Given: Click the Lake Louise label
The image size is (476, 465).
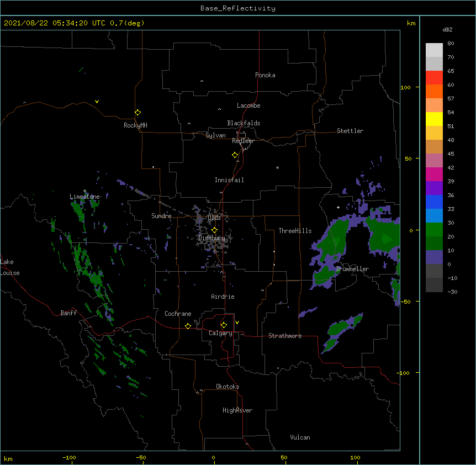Looking at the screenshot, I should (x=10, y=267).
